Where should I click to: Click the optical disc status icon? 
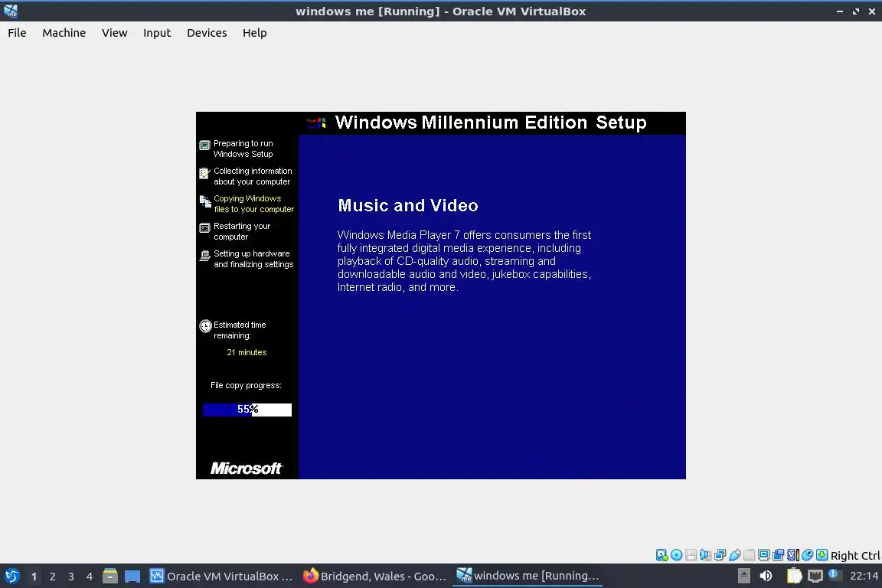coord(677,555)
